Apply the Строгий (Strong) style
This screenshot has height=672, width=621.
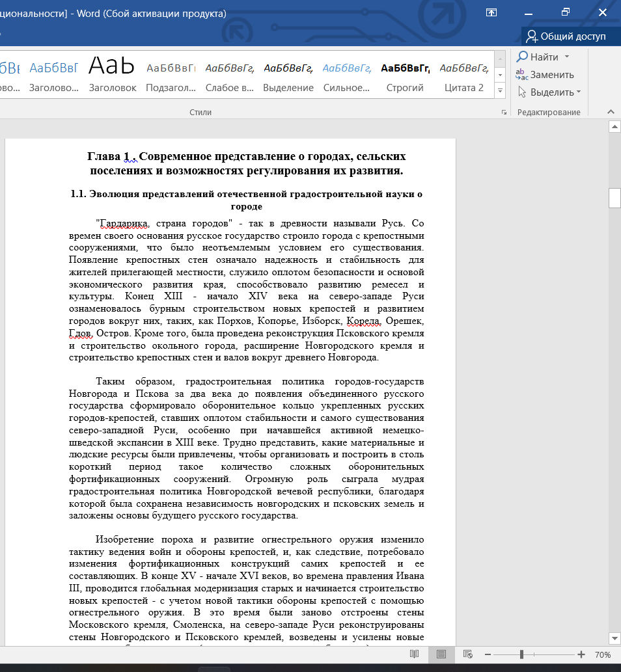pyautogui.click(x=406, y=76)
